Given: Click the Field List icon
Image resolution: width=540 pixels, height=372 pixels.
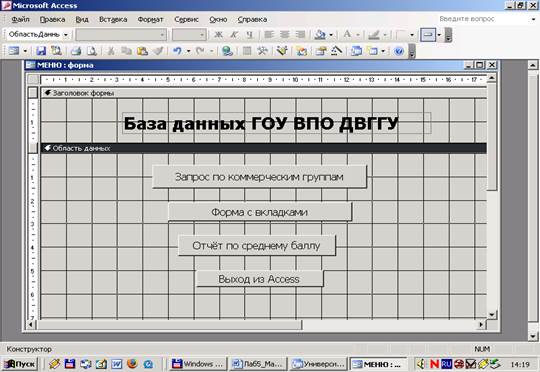Looking at the screenshot, I should coord(247,51).
